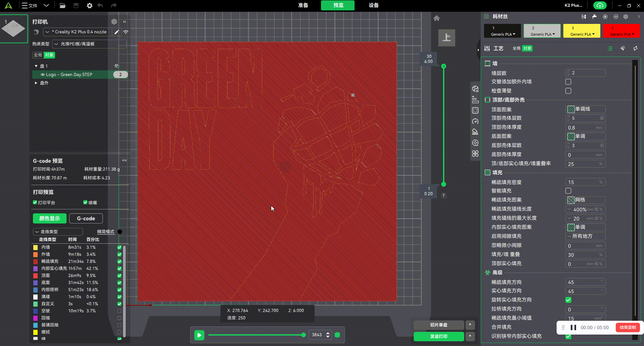Click the add filament plus icon

tap(605, 16)
